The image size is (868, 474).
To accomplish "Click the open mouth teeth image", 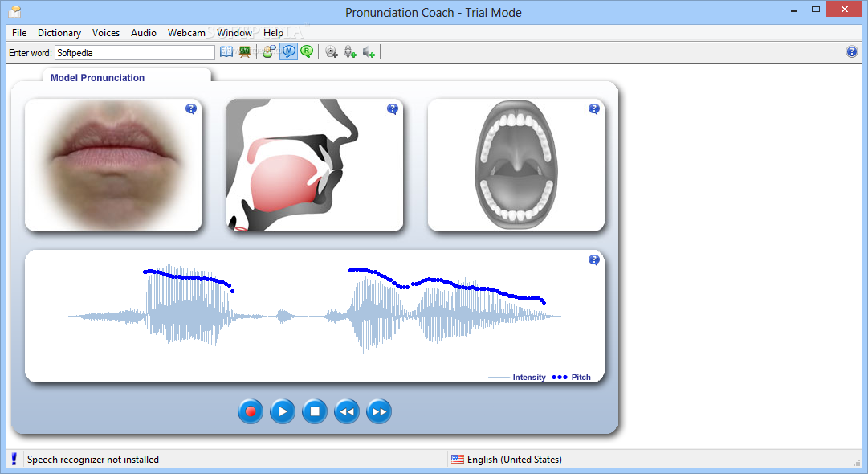I will (516, 165).
